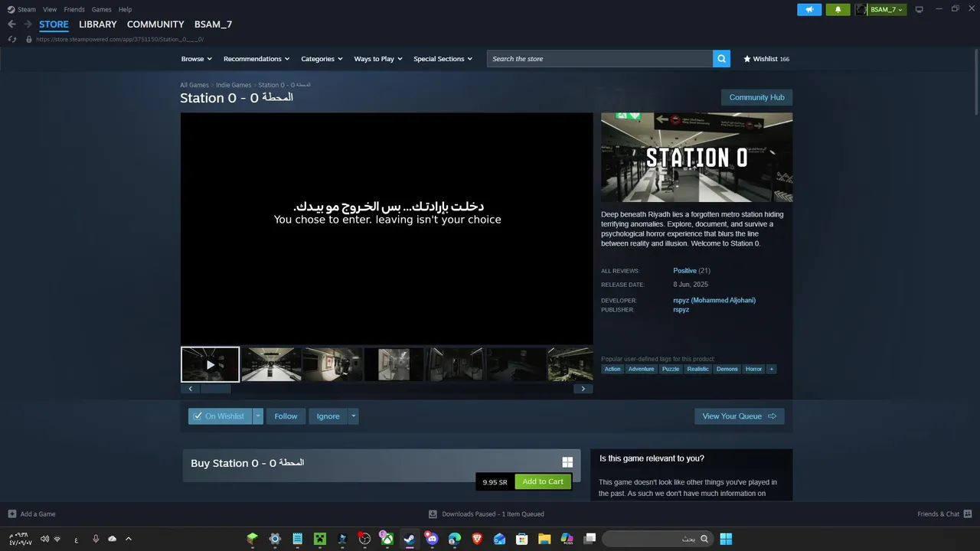Open Brave browser from the taskbar
This screenshot has width=980, height=551.
478,539
